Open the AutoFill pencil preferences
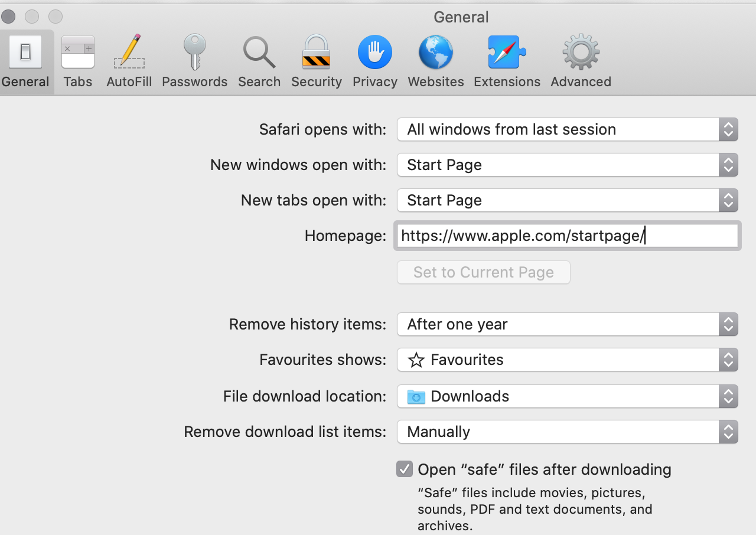 tap(129, 62)
